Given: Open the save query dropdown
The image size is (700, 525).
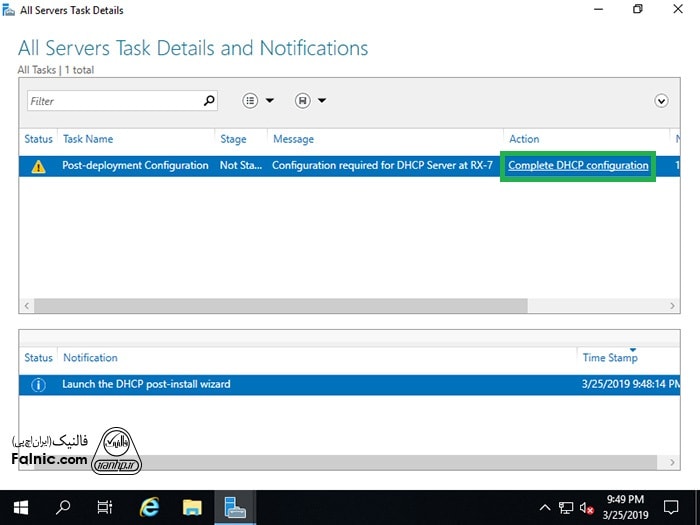Looking at the screenshot, I should click(311, 101).
